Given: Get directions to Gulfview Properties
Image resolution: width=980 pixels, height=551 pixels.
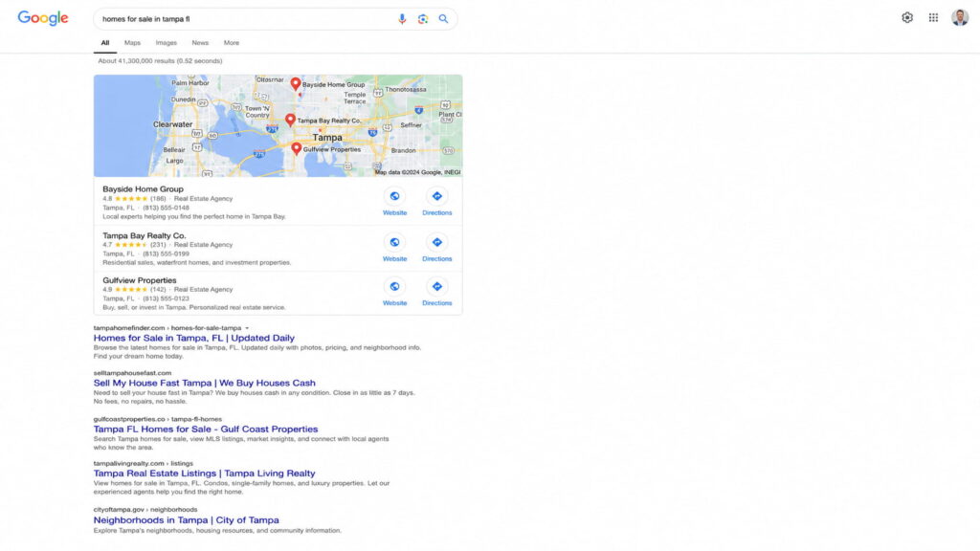Looking at the screenshot, I should (436, 287).
